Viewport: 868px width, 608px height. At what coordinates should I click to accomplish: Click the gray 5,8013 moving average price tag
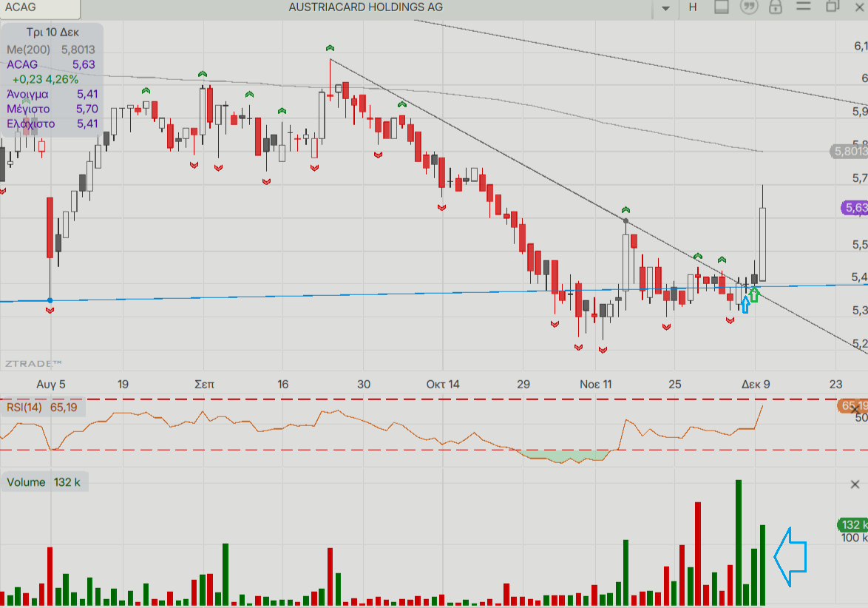(x=850, y=151)
